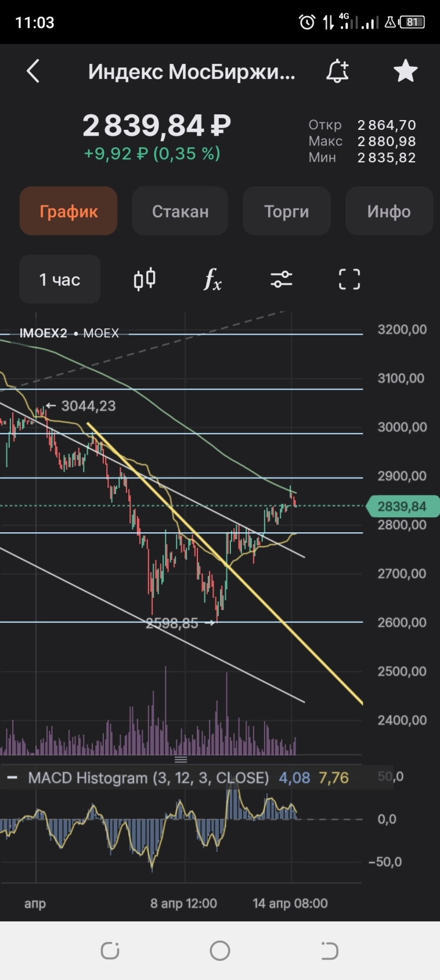The height and width of the screenshot is (980, 440).
Task: Switch to the Торги tab
Action: pyautogui.click(x=286, y=211)
